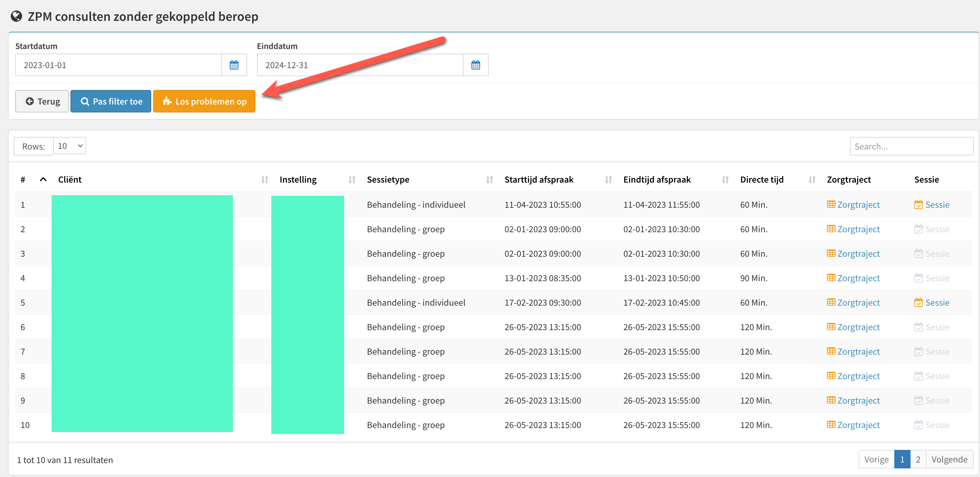
Task: Open Zorgtraject link in row 8
Action: click(858, 376)
